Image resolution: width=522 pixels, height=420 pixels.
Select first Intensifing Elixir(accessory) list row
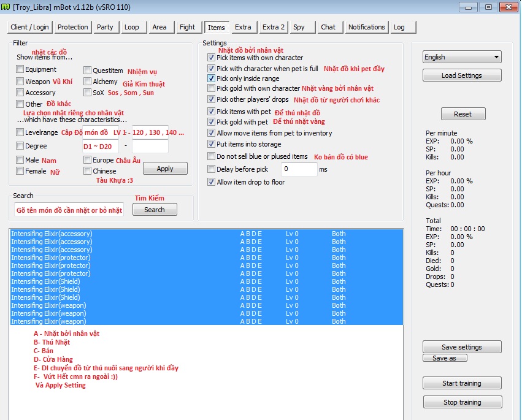tap(123, 234)
